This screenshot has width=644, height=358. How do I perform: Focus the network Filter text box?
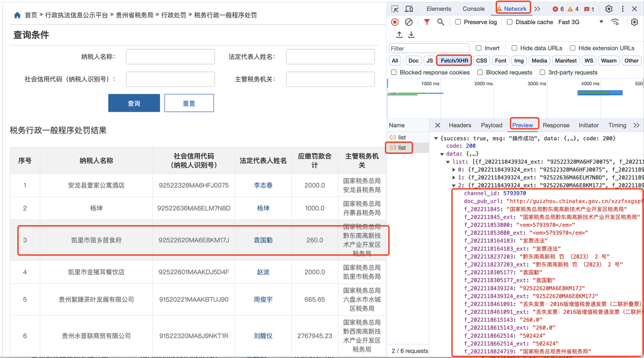tap(429, 48)
